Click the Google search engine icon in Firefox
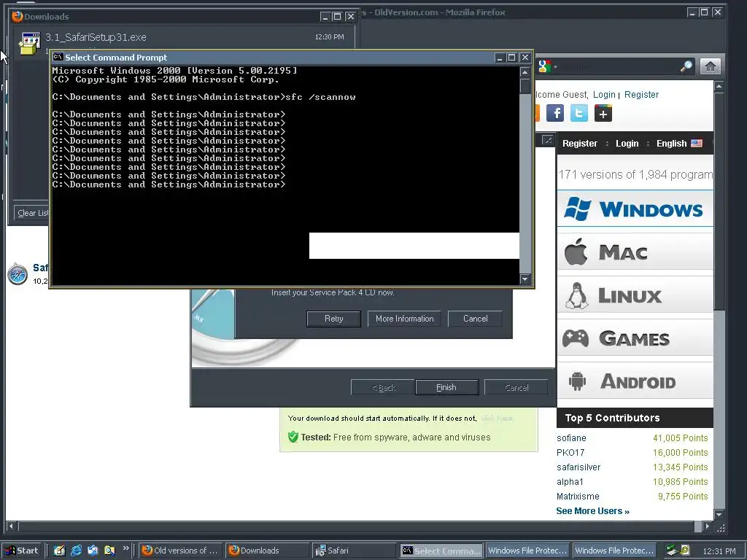The image size is (747, 560). [x=544, y=66]
